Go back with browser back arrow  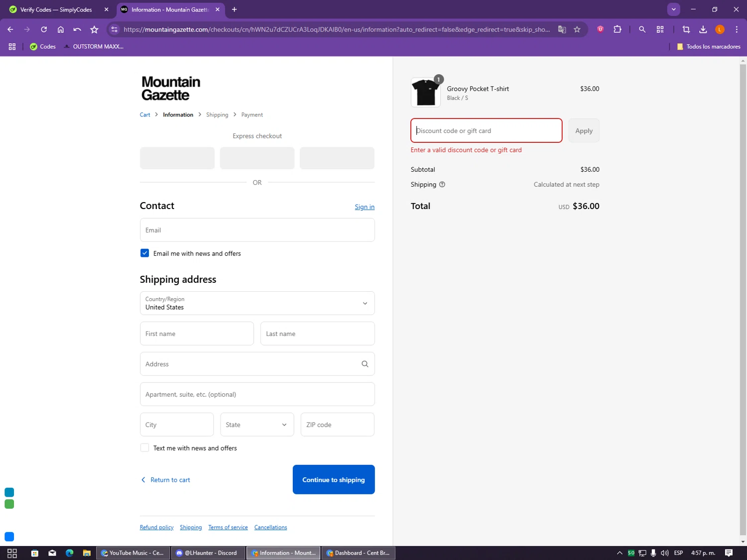[10, 29]
